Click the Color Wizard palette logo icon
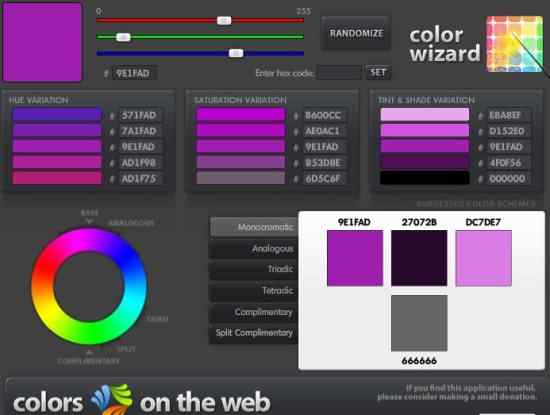Viewport: 550px width, 415px height. pyautogui.click(x=515, y=44)
